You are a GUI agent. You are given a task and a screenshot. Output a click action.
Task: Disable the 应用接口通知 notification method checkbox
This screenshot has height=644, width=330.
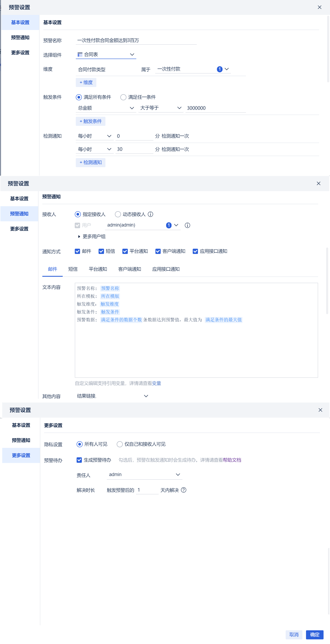[195, 251]
